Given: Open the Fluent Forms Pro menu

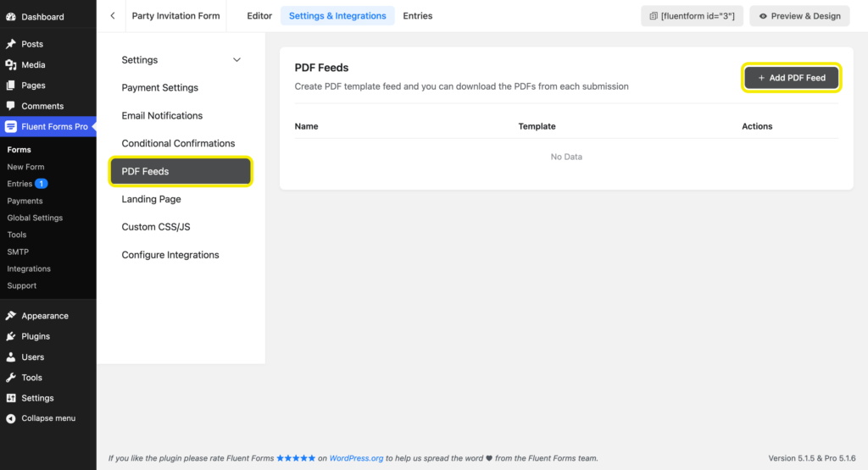Looking at the screenshot, I should pyautogui.click(x=48, y=127).
